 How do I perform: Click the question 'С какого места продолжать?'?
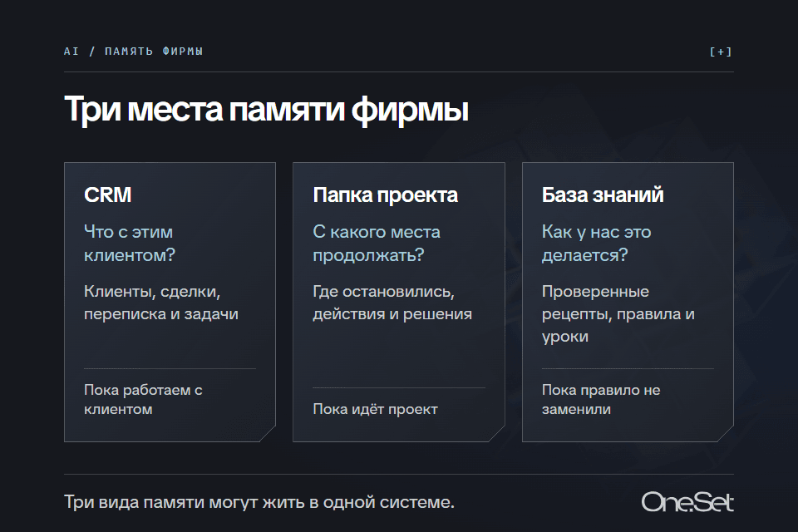376,244
